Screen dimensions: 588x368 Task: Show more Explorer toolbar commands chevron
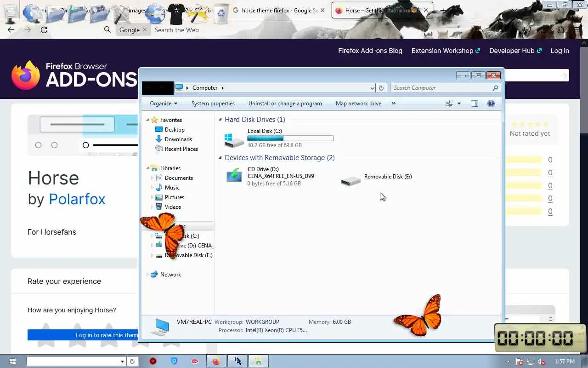tap(393, 103)
